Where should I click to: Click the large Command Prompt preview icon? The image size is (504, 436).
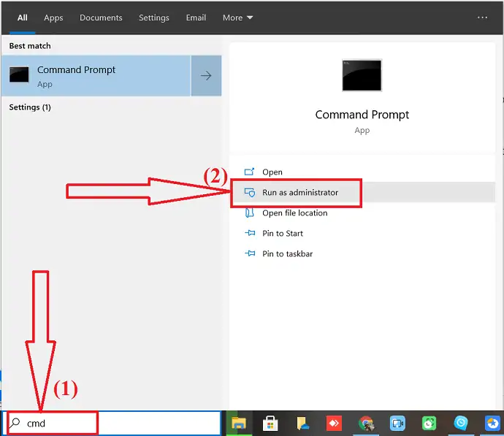pos(362,75)
